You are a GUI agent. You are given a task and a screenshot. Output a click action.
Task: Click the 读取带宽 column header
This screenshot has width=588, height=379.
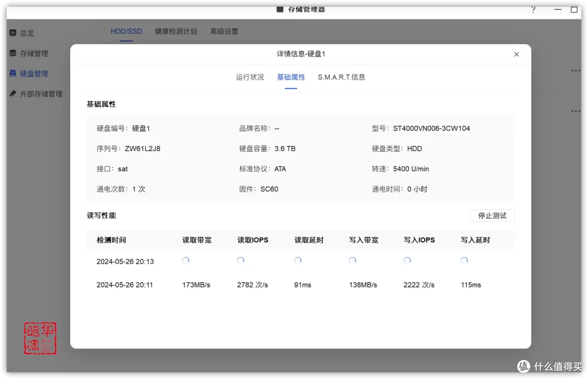pos(197,240)
